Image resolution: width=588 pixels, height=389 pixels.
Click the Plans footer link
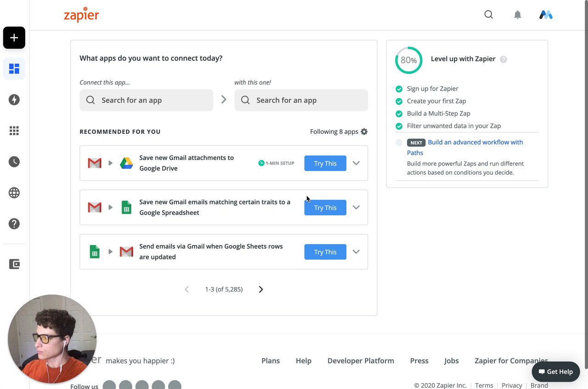271,361
